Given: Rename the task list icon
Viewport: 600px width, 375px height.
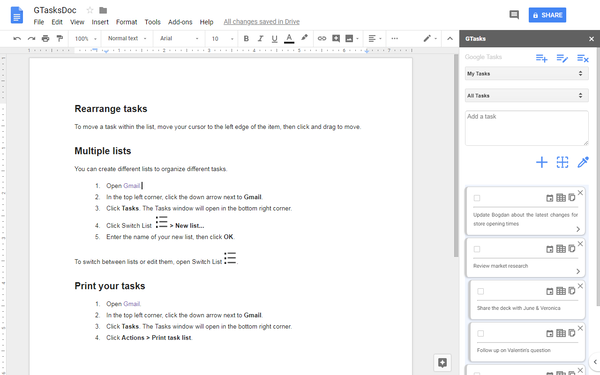Looking at the screenshot, I should click(x=562, y=58).
